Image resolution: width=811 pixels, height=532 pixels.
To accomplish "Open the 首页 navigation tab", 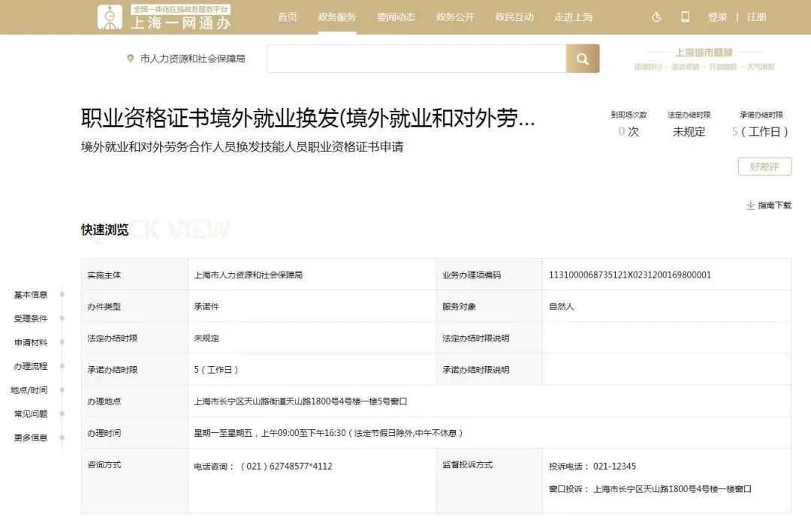I will [x=287, y=17].
